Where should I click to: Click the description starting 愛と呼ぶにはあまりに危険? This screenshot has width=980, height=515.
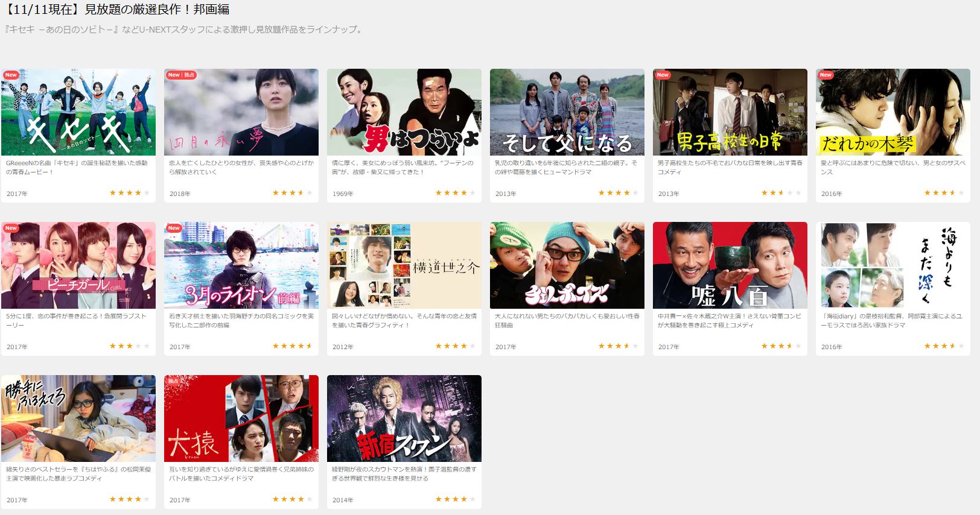pyautogui.click(x=893, y=167)
